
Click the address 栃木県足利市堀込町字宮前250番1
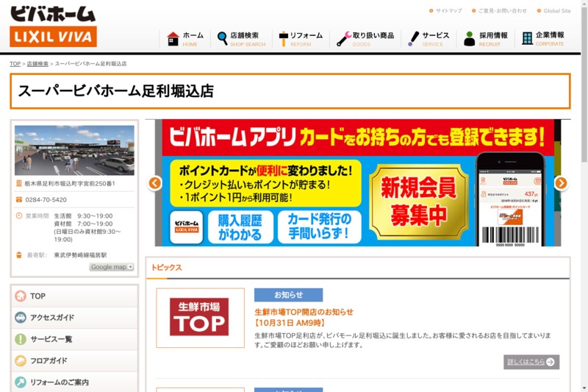[70, 183]
